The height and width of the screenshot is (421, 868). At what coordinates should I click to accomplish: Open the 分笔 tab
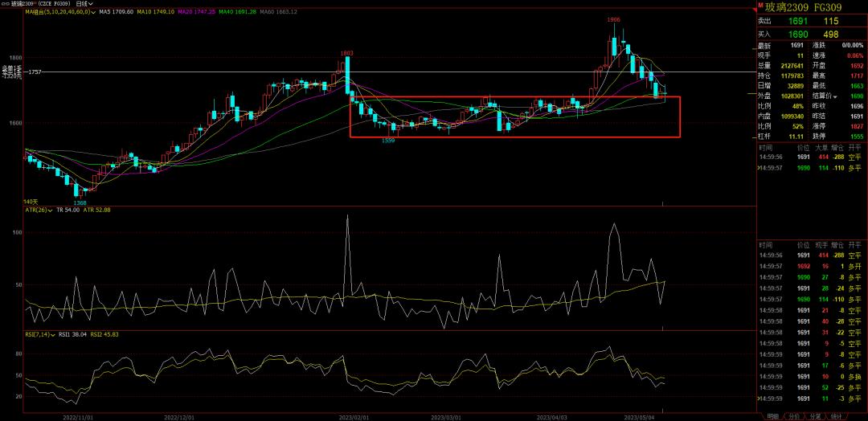point(815,416)
